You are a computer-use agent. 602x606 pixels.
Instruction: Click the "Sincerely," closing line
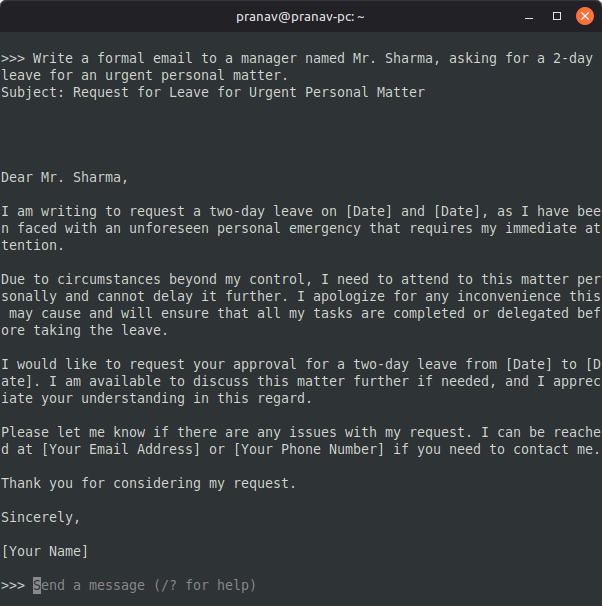41,517
